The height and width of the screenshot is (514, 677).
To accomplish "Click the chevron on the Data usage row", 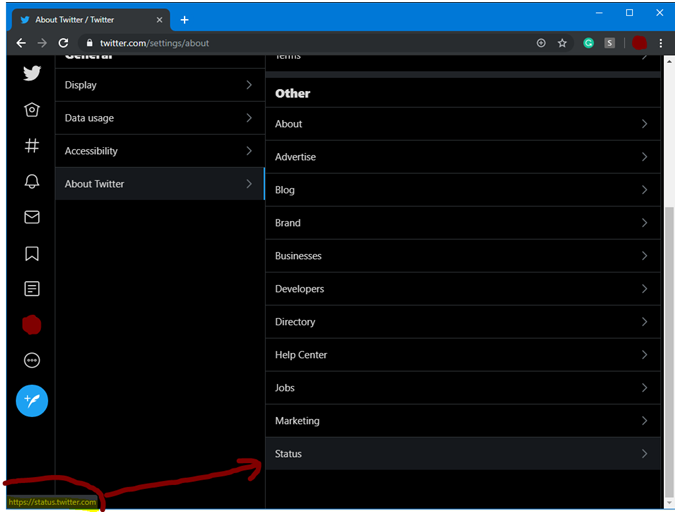I will click(x=249, y=118).
